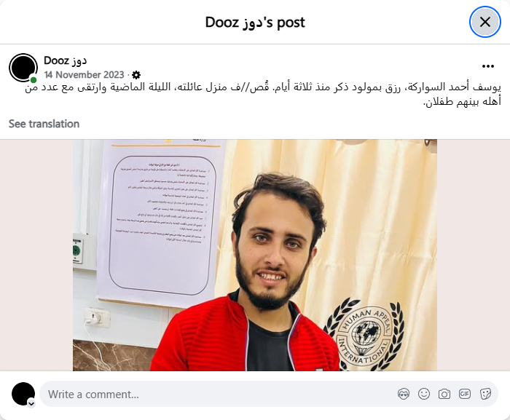Click the Dooz post dialog title

255,23
